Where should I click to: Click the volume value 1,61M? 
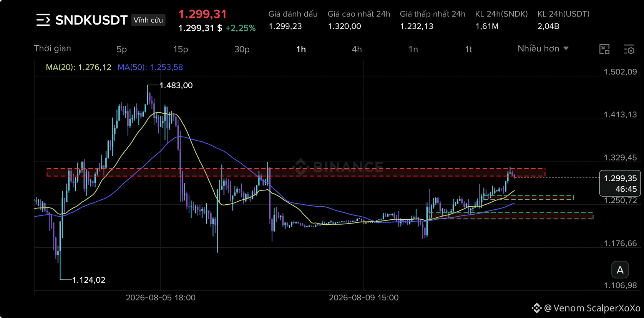tap(487, 26)
